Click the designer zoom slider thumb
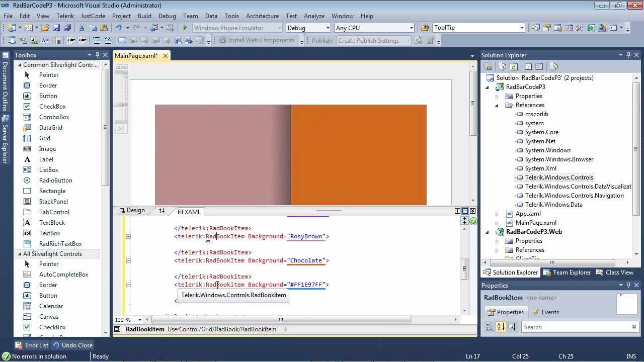Viewport: 644px width, 362px height. pyautogui.click(x=121, y=105)
